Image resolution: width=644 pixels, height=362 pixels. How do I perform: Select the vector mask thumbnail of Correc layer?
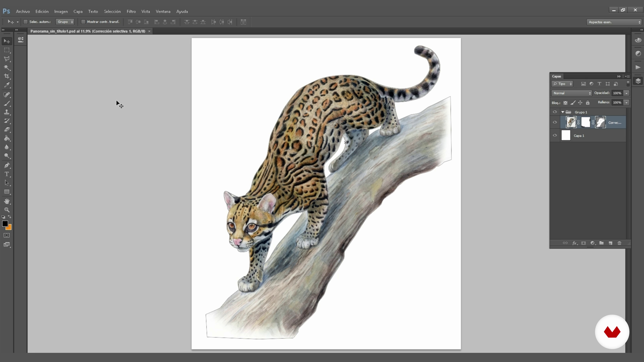click(x=601, y=122)
